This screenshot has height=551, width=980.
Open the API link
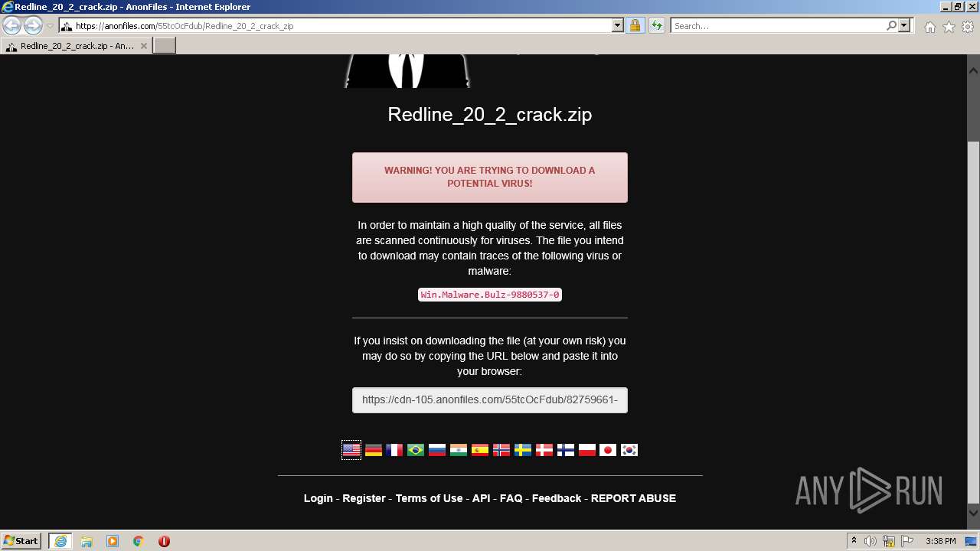pyautogui.click(x=481, y=498)
